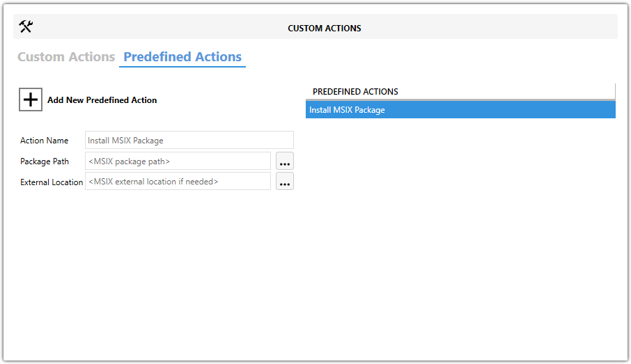Click the Action Name label
The height and width of the screenshot is (364, 631).
[x=45, y=141]
